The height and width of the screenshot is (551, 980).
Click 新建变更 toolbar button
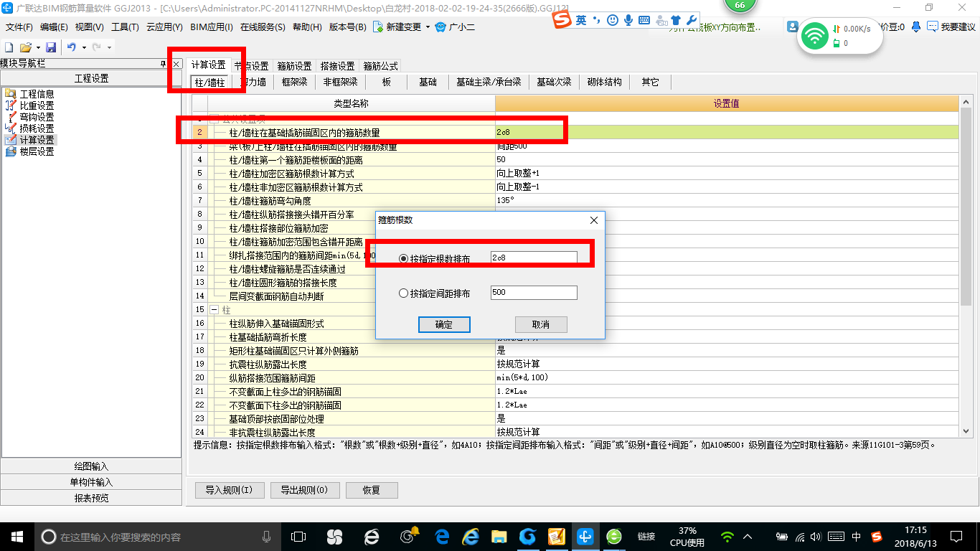[x=397, y=27]
